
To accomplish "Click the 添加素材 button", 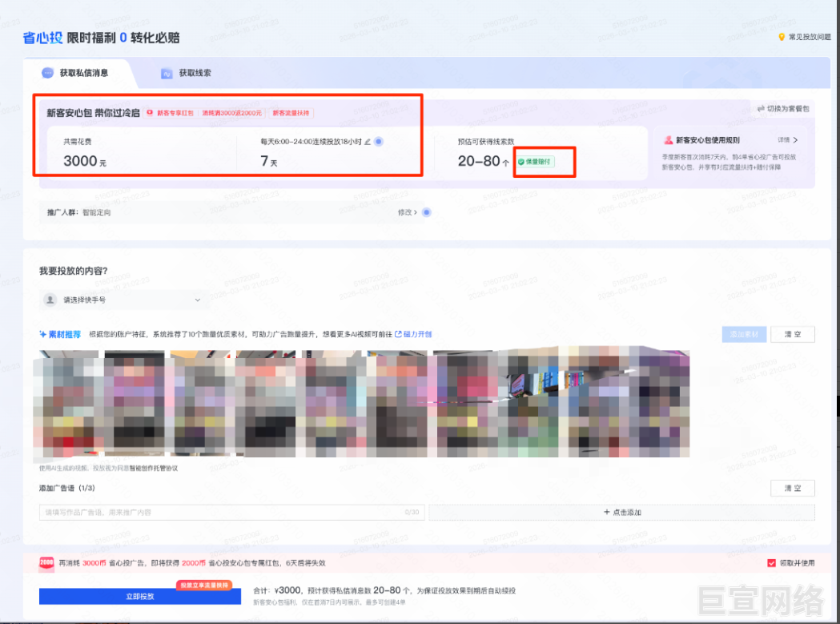I will pos(744,334).
